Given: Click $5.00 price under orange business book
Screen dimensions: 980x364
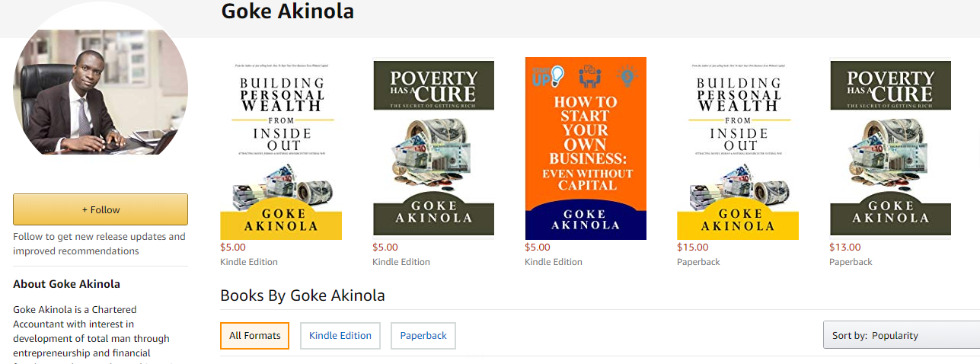Looking at the screenshot, I should point(538,247).
